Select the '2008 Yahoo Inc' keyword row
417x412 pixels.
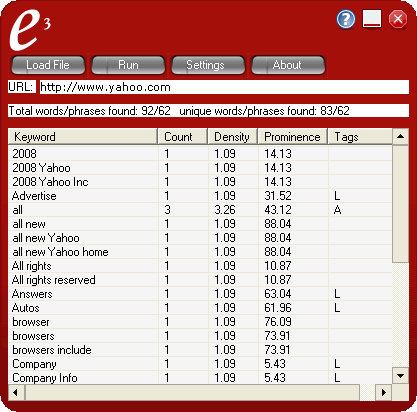pos(200,182)
